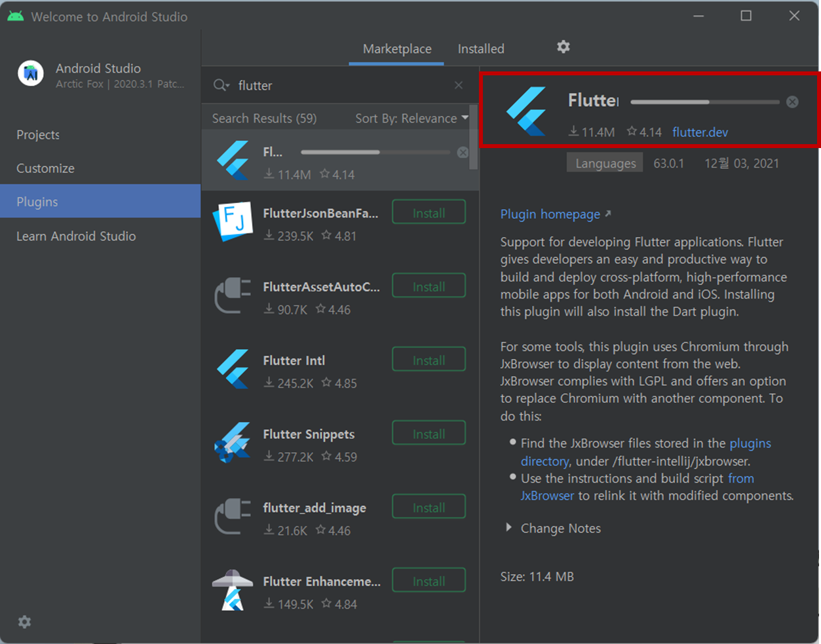
Task: Click the FlutterJsonBeanFactory FJ icon
Action: (233, 221)
